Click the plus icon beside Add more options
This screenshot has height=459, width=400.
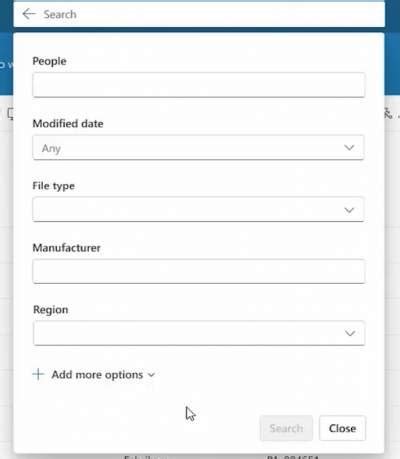click(38, 374)
